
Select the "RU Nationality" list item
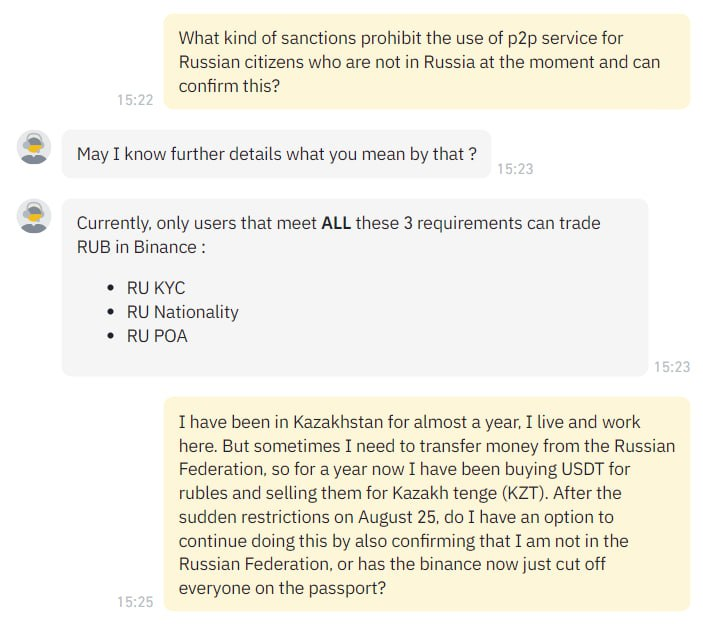182,312
